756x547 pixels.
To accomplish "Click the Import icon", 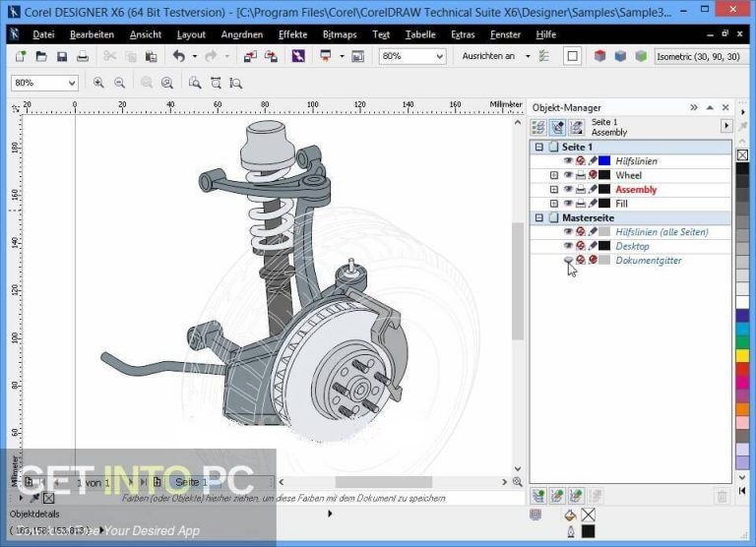I will tap(250, 56).
